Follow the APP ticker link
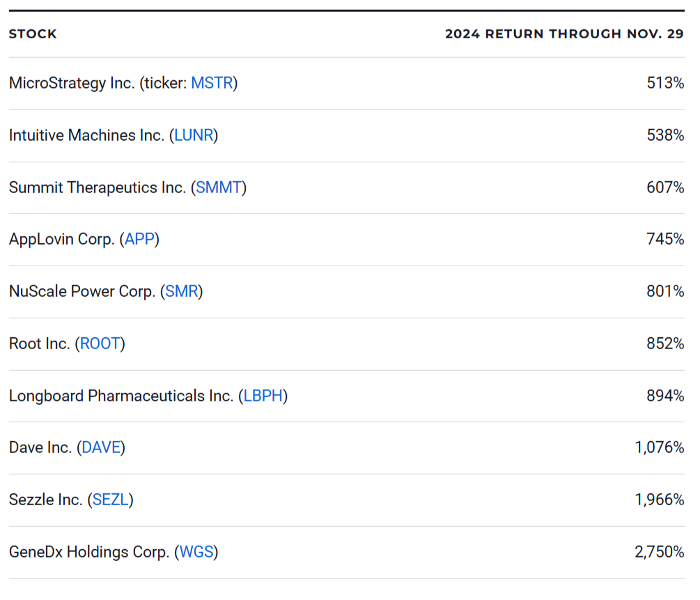 tap(139, 240)
